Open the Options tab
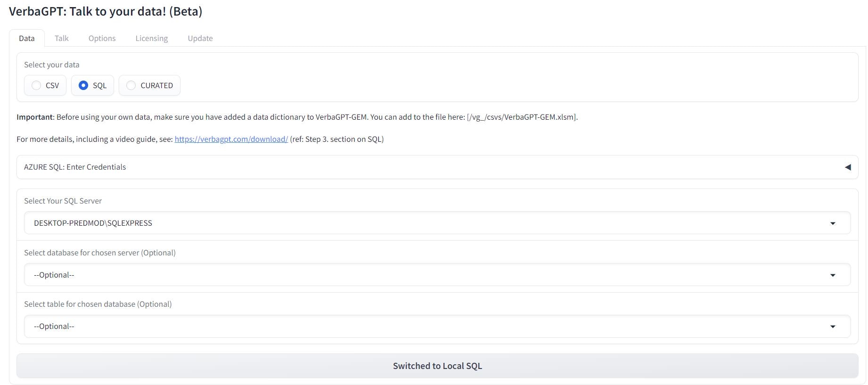This screenshot has width=868, height=385. [x=102, y=38]
